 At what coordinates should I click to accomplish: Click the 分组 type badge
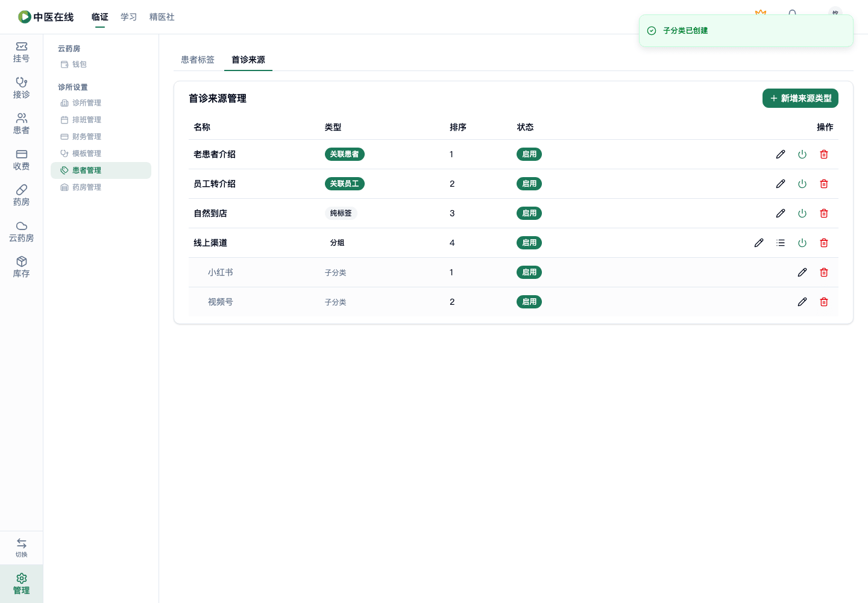(x=338, y=243)
